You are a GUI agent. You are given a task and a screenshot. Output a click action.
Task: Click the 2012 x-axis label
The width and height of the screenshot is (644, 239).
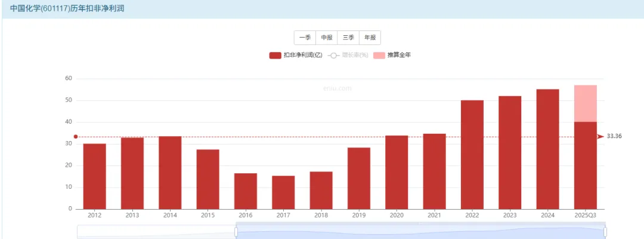pos(94,216)
